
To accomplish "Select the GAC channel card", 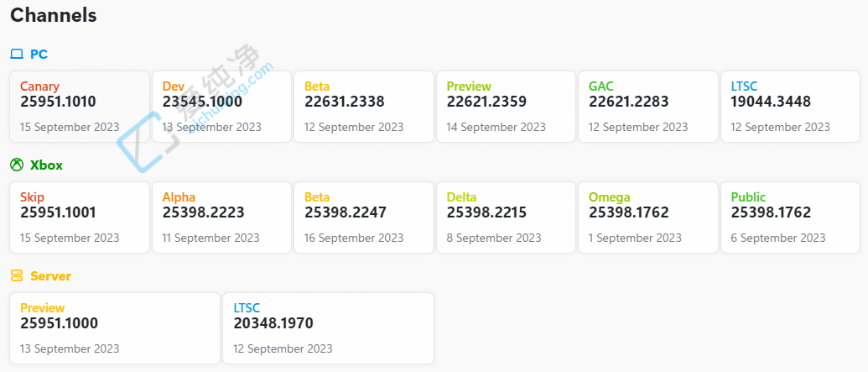I will [x=647, y=107].
